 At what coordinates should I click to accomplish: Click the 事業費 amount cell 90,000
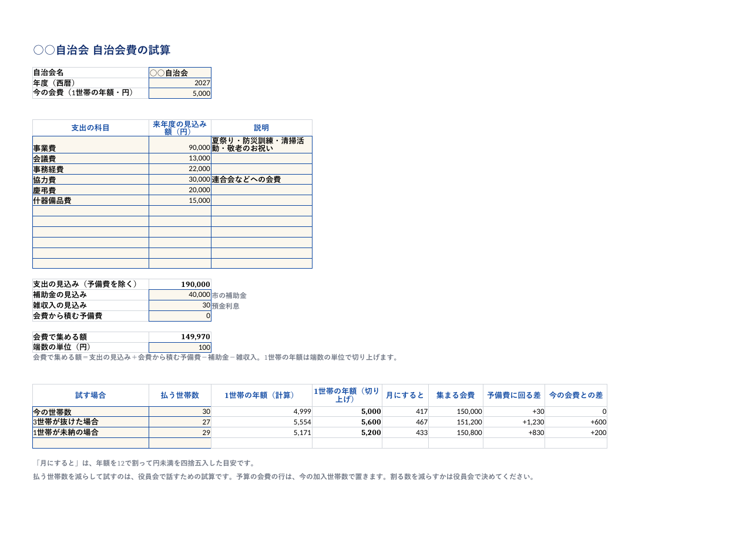pyautogui.click(x=180, y=145)
